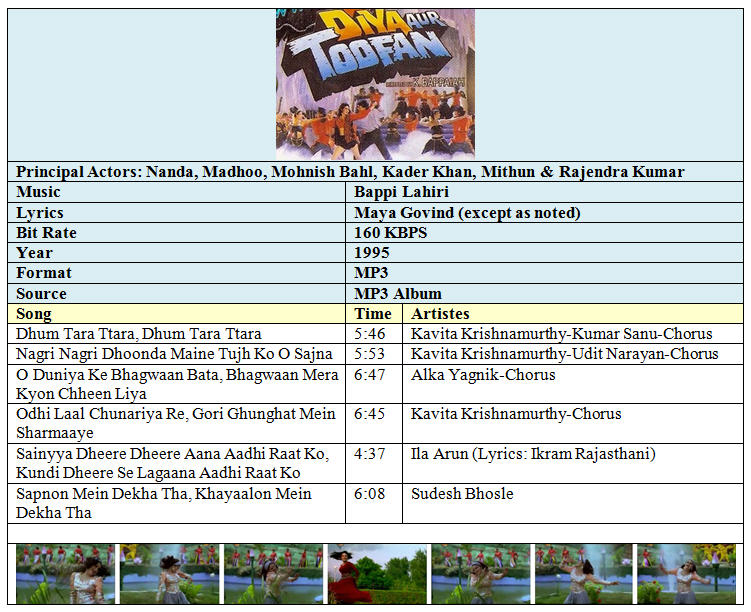The width and height of the screenshot is (751, 612).
Task: Click the 'Source' label cell
Action: click(x=176, y=294)
